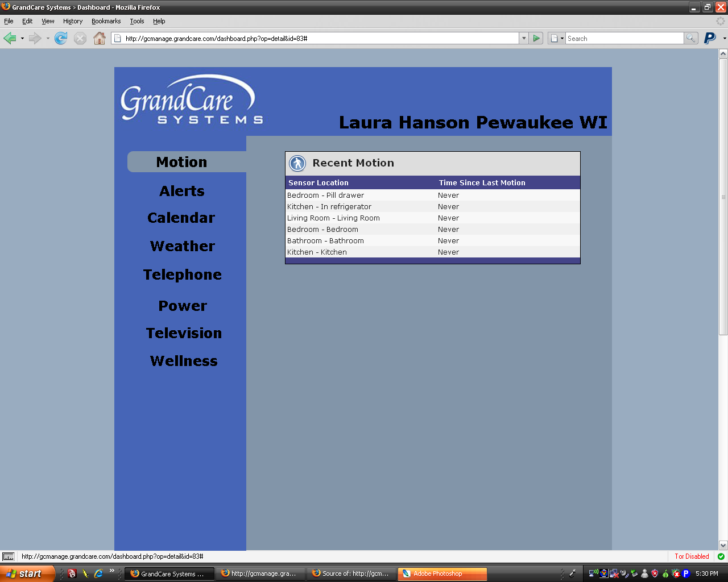Open the Back history dropdown arrow

22,38
